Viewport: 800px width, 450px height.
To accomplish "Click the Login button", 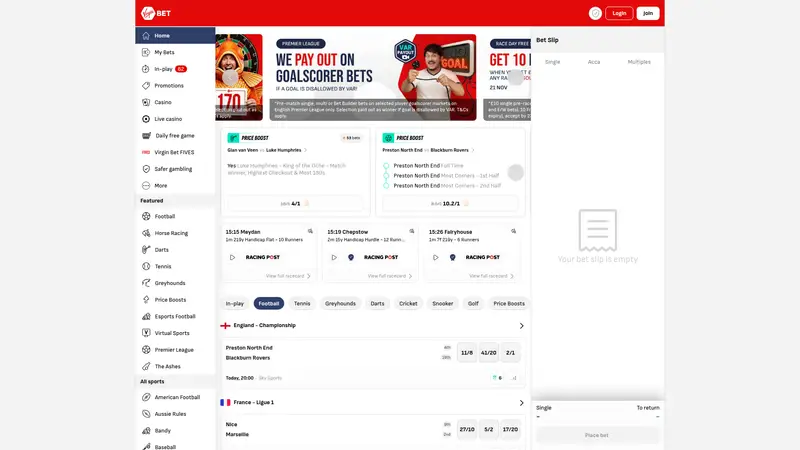I will [x=619, y=13].
